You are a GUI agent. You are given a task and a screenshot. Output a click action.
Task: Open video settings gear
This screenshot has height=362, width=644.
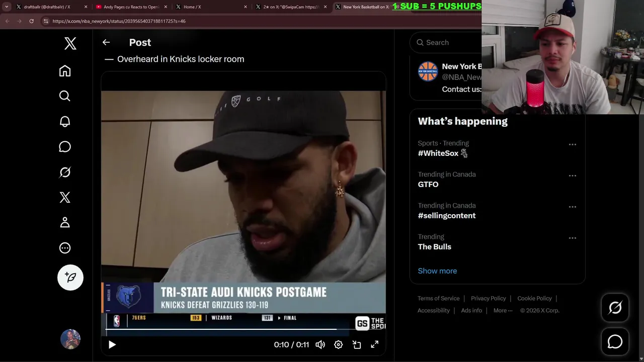[x=338, y=344]
